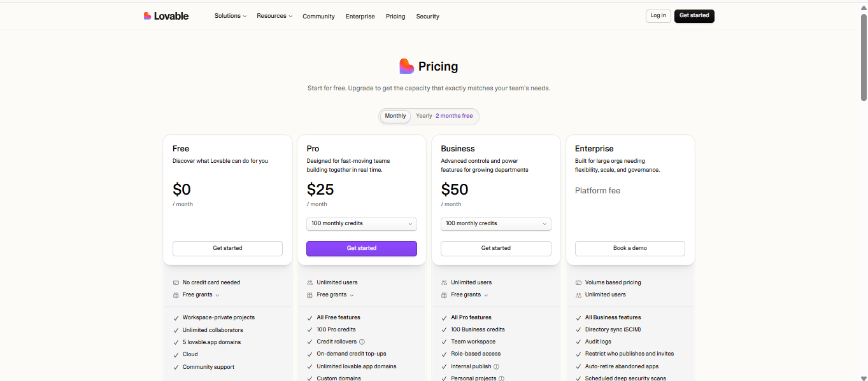Click users icon beside Pro Unlimited users
Screen dimensions: 868x381
[310, 282]
